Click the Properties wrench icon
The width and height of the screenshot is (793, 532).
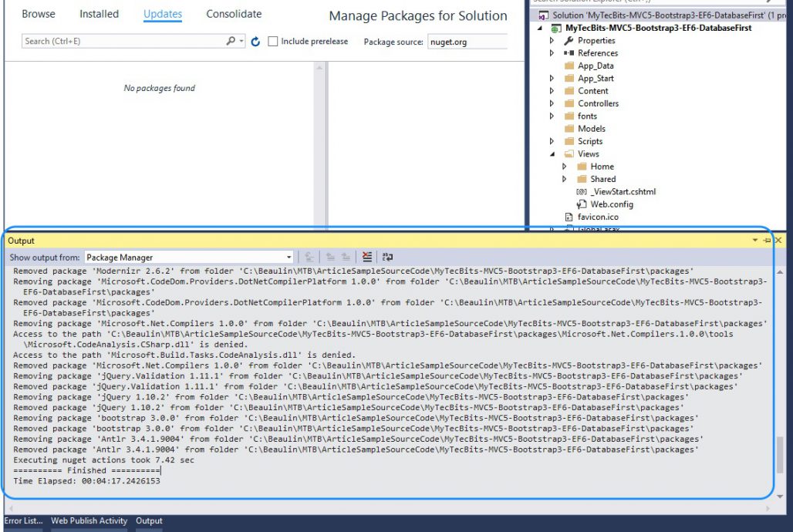569,40
